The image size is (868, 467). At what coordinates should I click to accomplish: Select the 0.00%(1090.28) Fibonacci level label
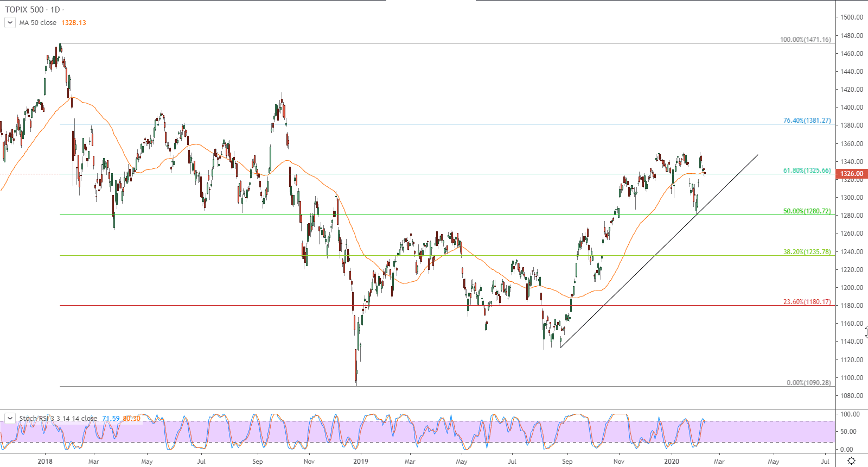pyautogui.click(x=808, y=383)
